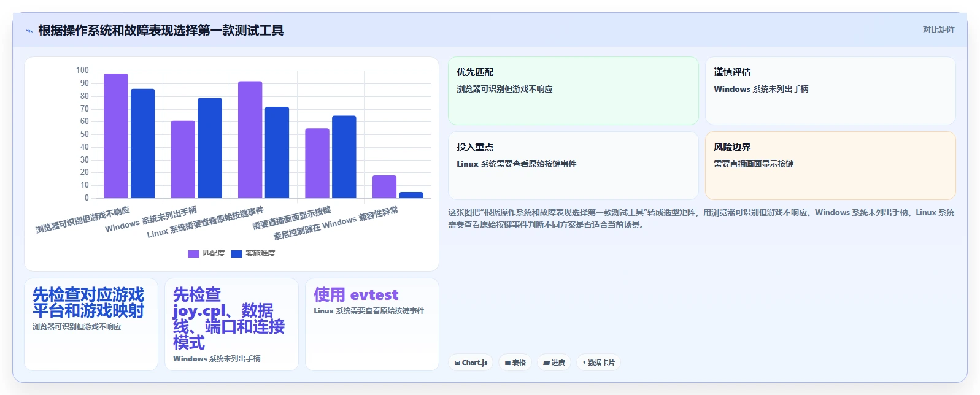Click the purple bar for 需要直播画面显示按键
This screenshot has height=395, width=980.
317,163
